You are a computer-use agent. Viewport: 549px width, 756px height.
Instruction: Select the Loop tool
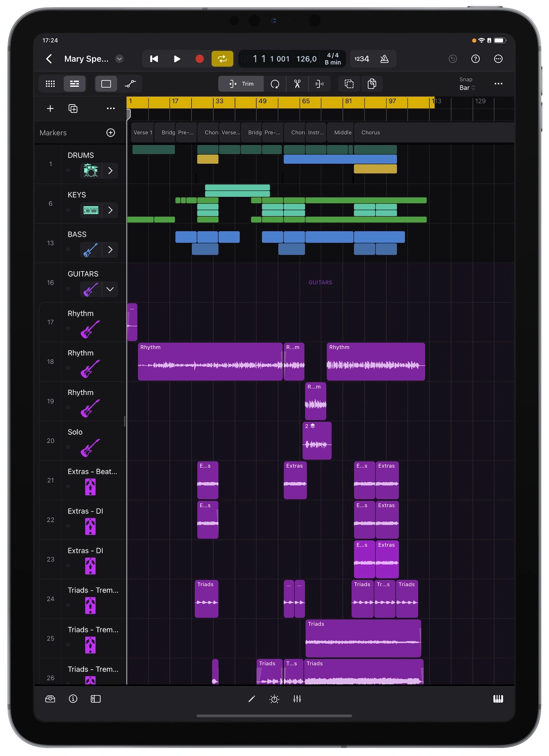(275, 84)
